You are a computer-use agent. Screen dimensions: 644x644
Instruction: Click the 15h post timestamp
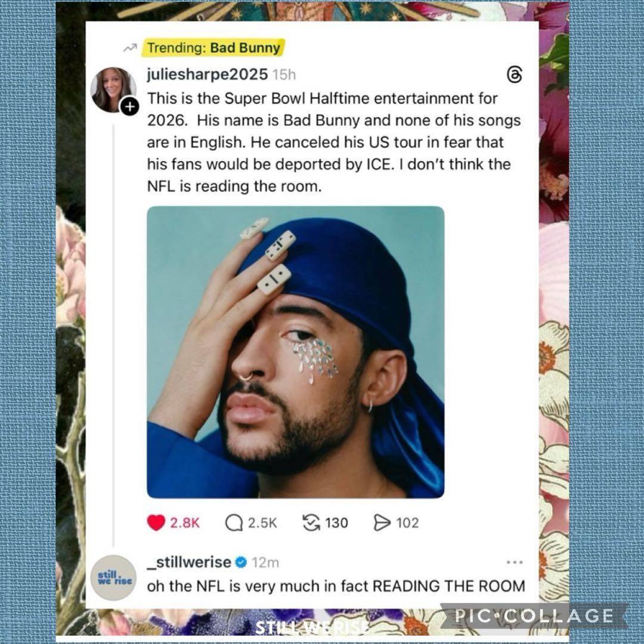(284, 75)
